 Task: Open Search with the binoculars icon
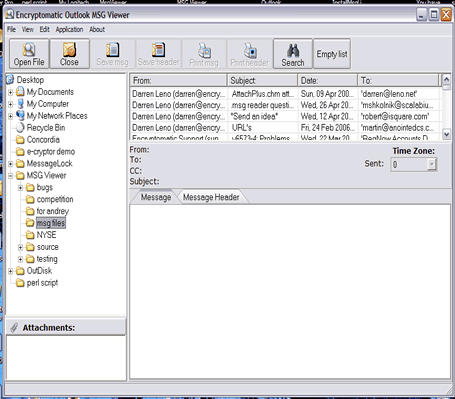tap(293, 54)
